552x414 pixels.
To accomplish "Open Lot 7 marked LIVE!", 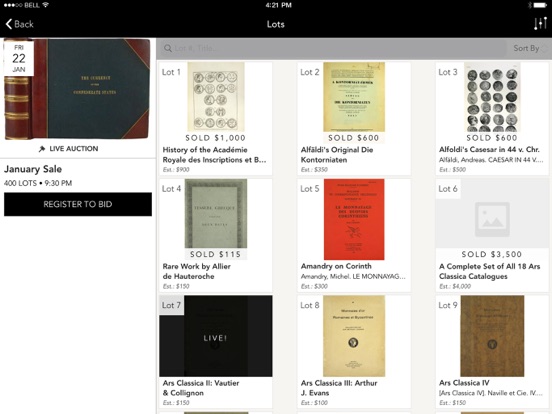I will coord(215,336).
